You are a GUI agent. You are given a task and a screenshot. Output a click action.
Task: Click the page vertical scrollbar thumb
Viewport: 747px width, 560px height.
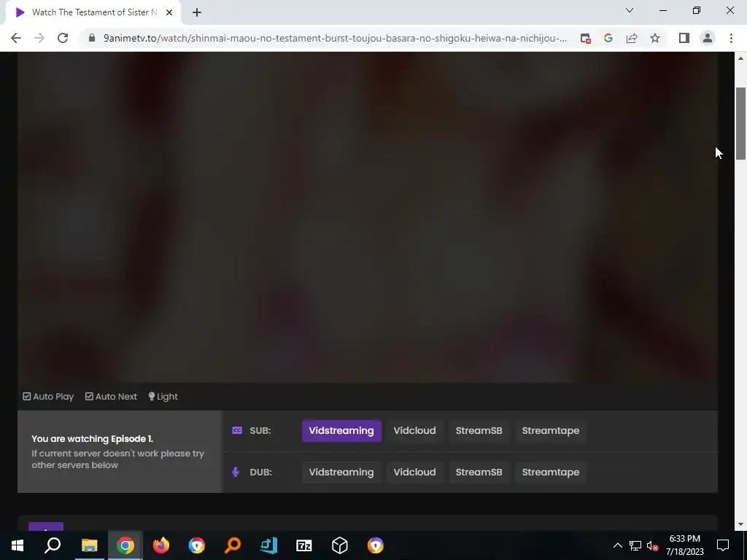740,124
